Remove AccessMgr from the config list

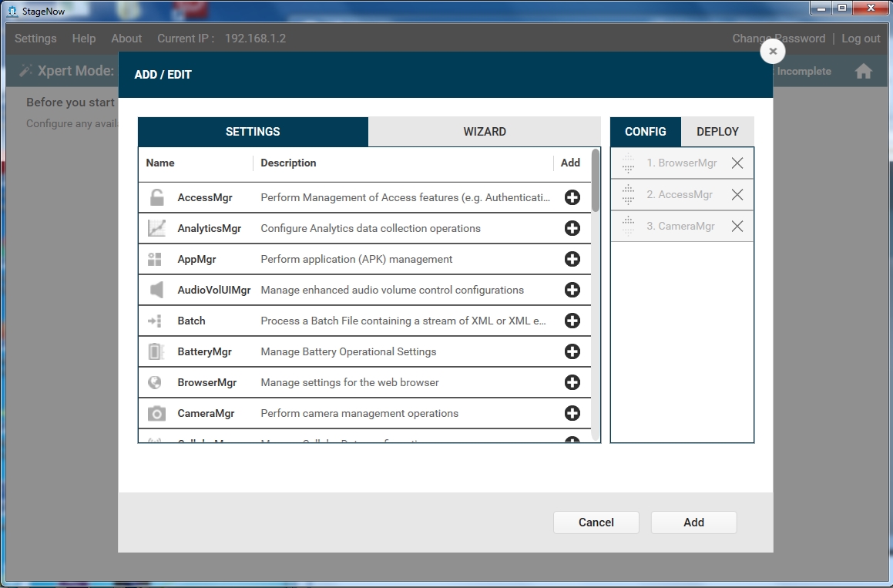coord(737,195)
